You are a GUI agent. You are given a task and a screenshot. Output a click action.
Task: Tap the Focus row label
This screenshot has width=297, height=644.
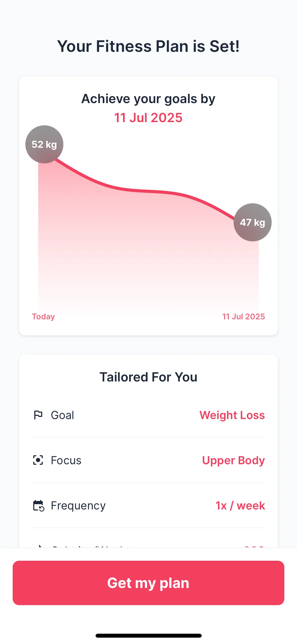pos(66,460)
